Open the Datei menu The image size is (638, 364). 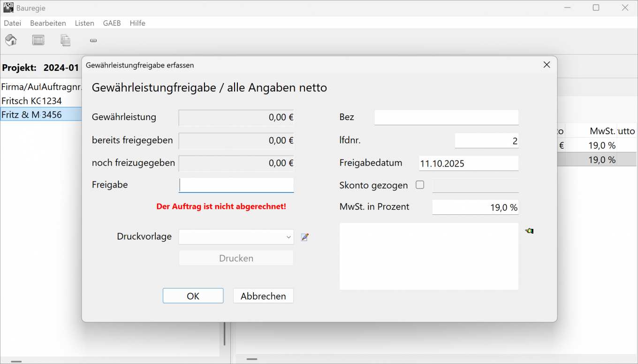tap(13, 23)
